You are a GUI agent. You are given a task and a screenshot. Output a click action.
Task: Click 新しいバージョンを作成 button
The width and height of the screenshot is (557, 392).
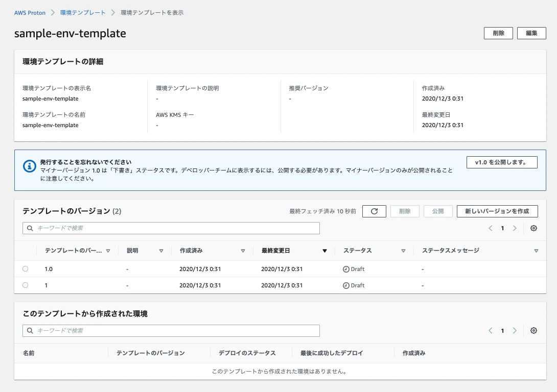pyautogui.click(x=497, y=211)
